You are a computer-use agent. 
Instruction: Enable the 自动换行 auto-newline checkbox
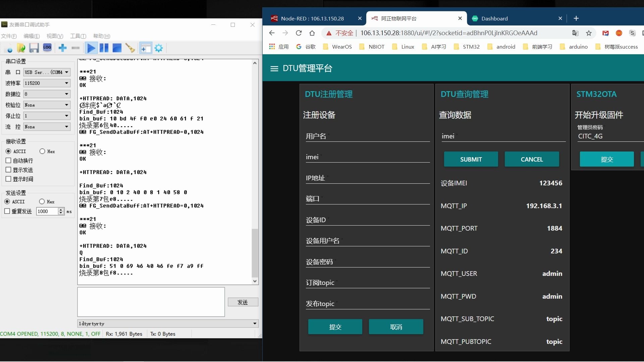(x=9, y=161)
